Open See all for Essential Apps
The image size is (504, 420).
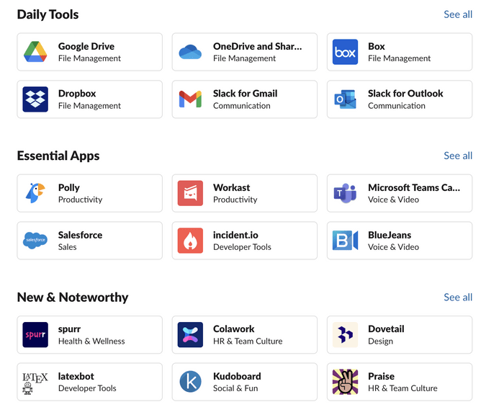coord(458,156)
